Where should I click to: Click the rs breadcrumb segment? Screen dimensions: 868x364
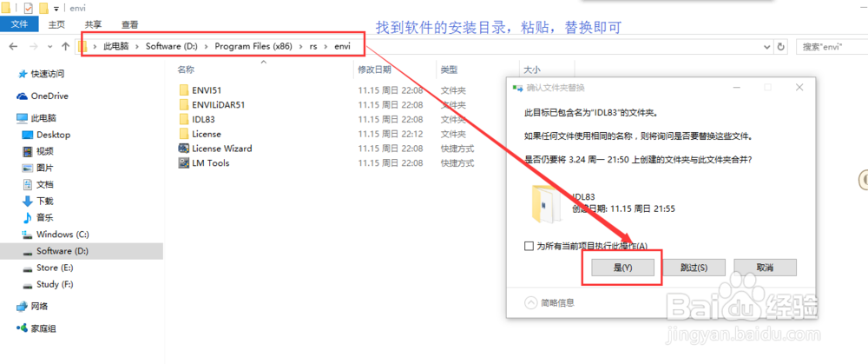point(313,47)
